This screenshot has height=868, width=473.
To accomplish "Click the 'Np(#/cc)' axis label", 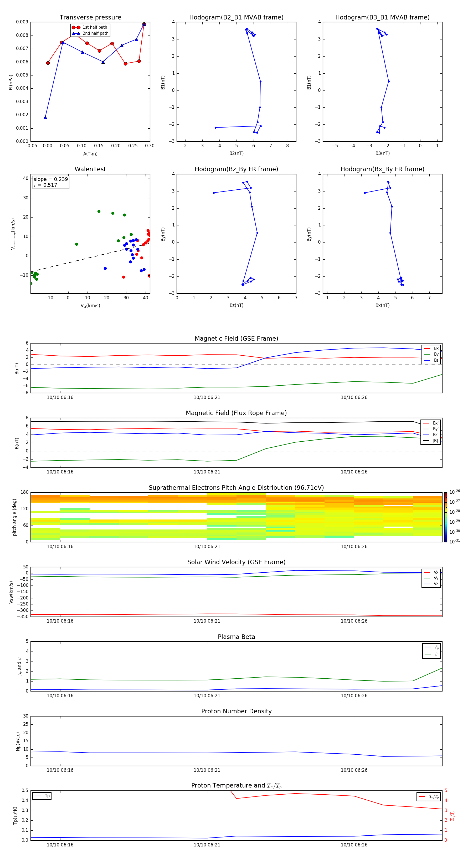I will pos(18,741).
